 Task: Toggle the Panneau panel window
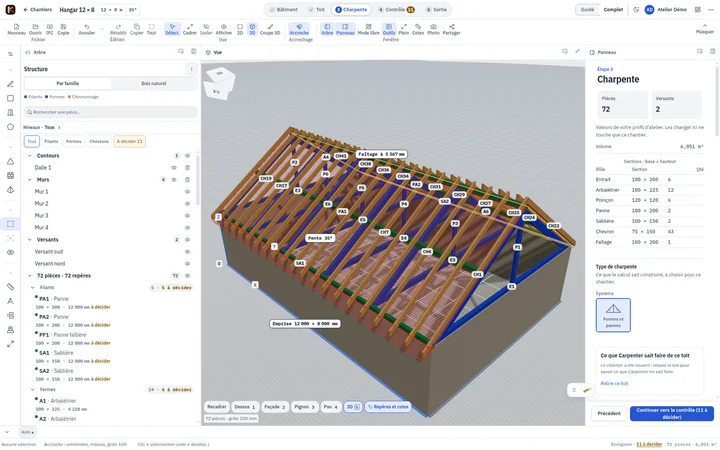click(345, 29)
